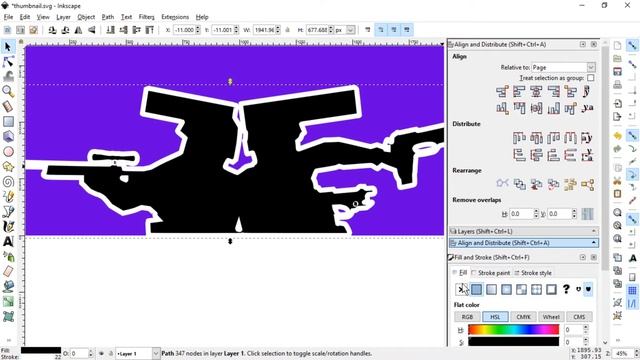Select the Rectangle tool
Screen dimensions: 640x360
pos(8,121)
